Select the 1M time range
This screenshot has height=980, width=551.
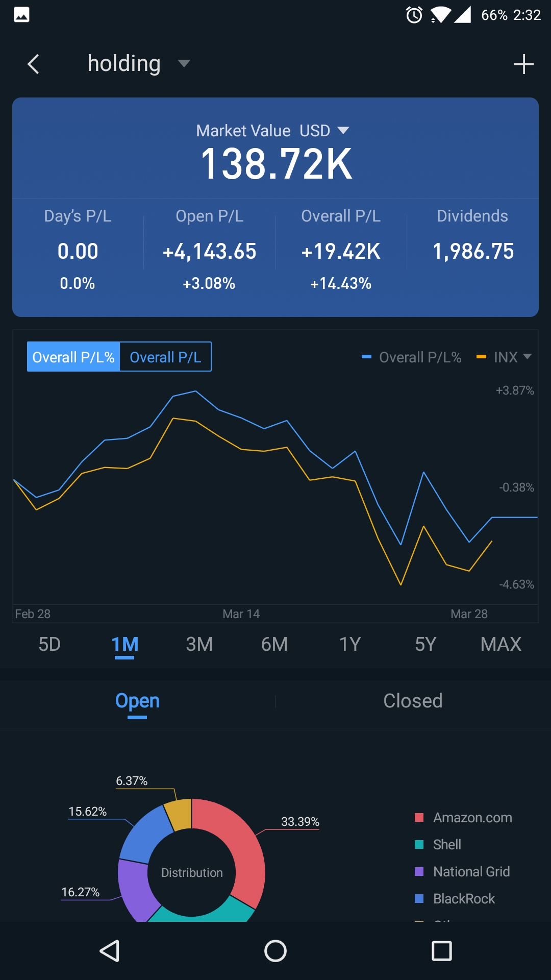tap(124, 645)
